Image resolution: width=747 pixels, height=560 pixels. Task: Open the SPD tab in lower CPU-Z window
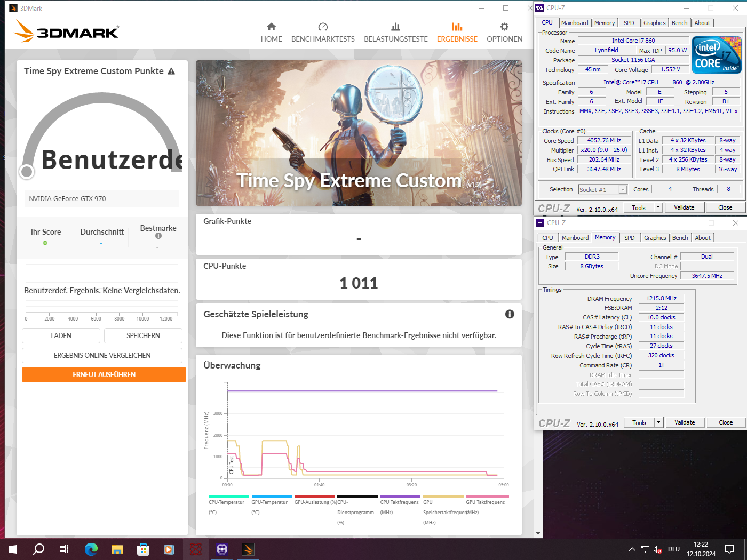pos(630,238)
